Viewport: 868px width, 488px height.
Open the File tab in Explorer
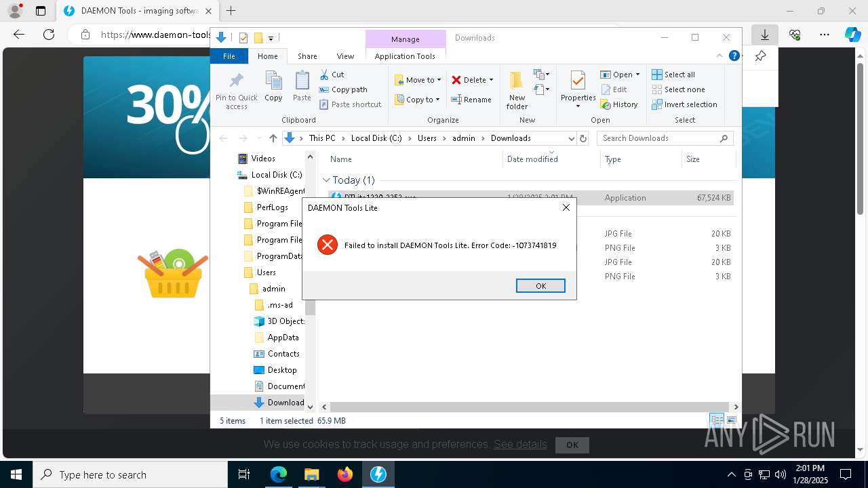coord(229,56)
